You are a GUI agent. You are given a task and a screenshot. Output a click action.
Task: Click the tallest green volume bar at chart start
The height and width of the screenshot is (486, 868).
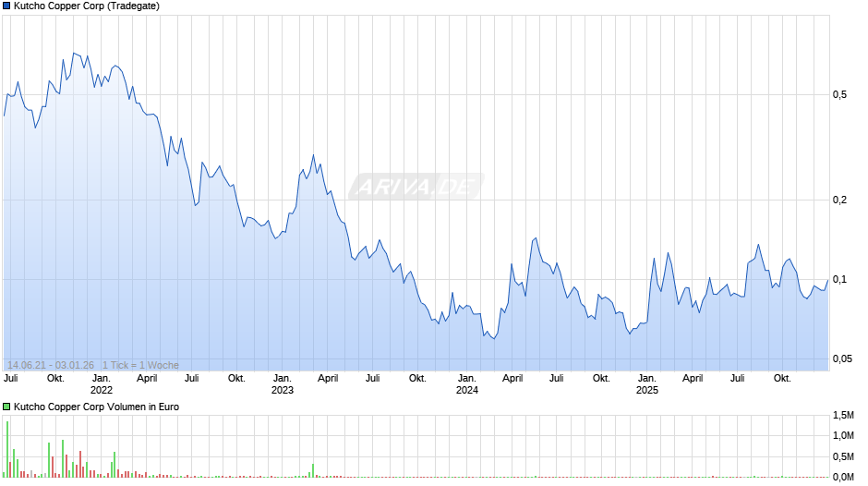[7, 449]
